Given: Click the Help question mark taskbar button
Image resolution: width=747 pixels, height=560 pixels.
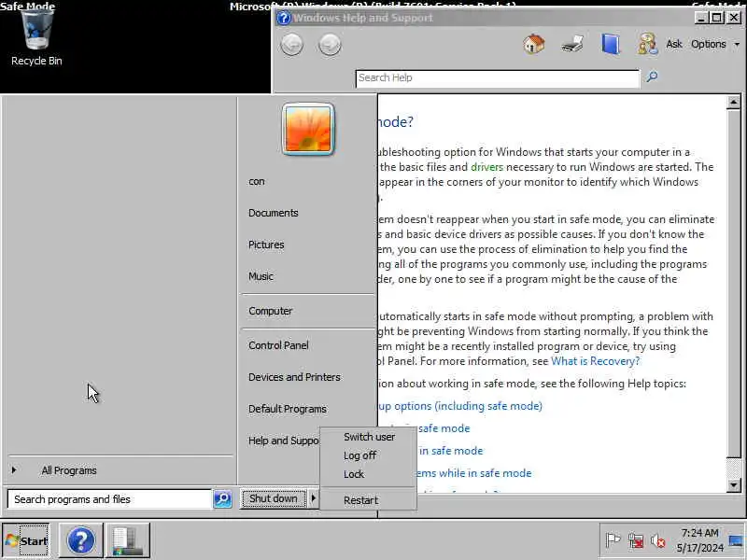Looking at the screenshot, I should (81, 540).
